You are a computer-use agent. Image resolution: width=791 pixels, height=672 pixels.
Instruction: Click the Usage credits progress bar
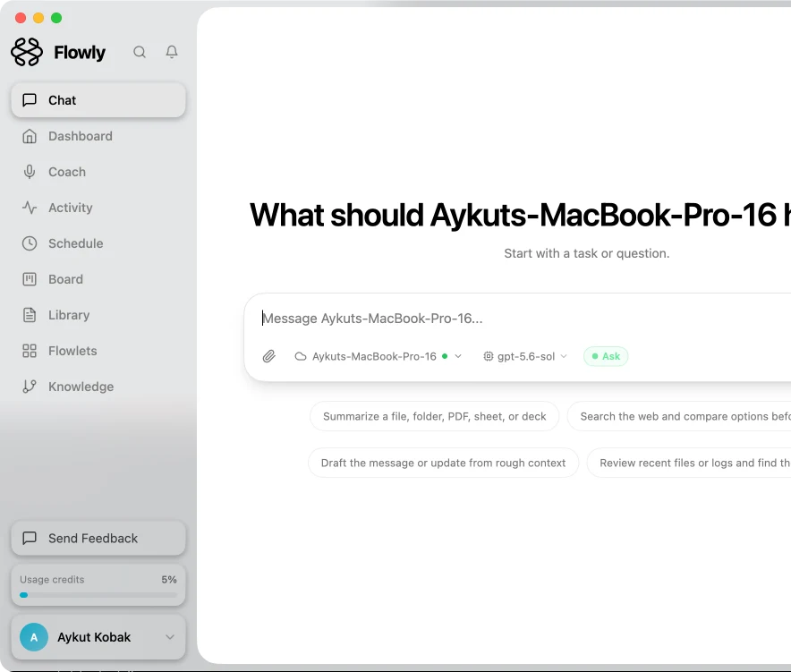[x=98, y=595]
